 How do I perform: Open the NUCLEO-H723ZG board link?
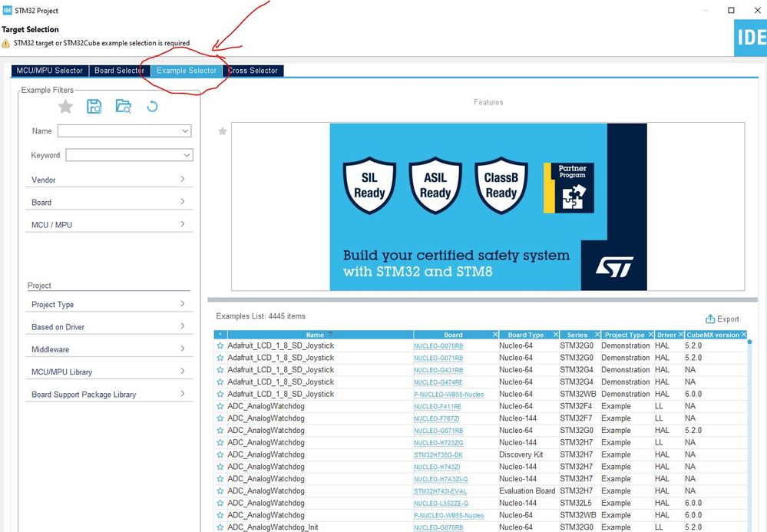pyautogui.click(x=438, y=442)
